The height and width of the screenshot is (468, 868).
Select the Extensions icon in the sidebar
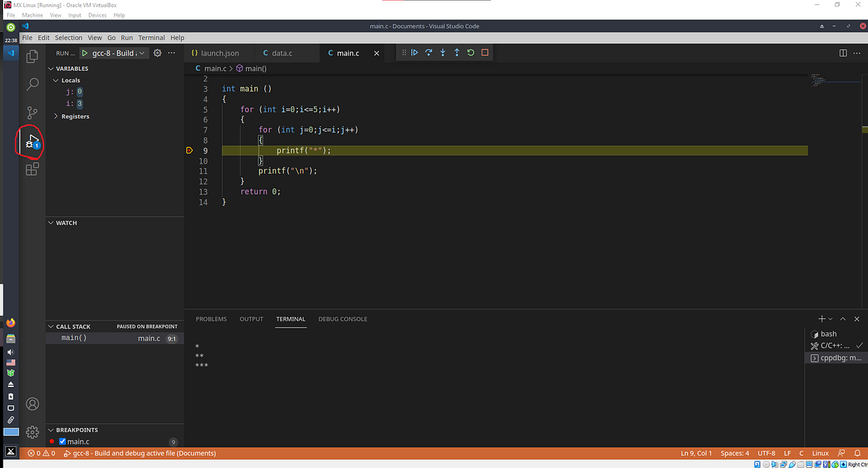tap(31, 169)
